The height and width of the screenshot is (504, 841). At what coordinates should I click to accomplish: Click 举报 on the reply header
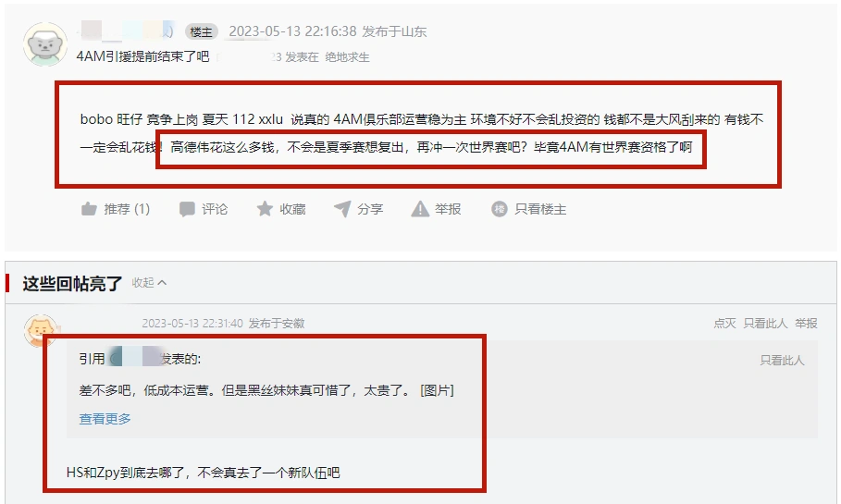tap(806, 323)
